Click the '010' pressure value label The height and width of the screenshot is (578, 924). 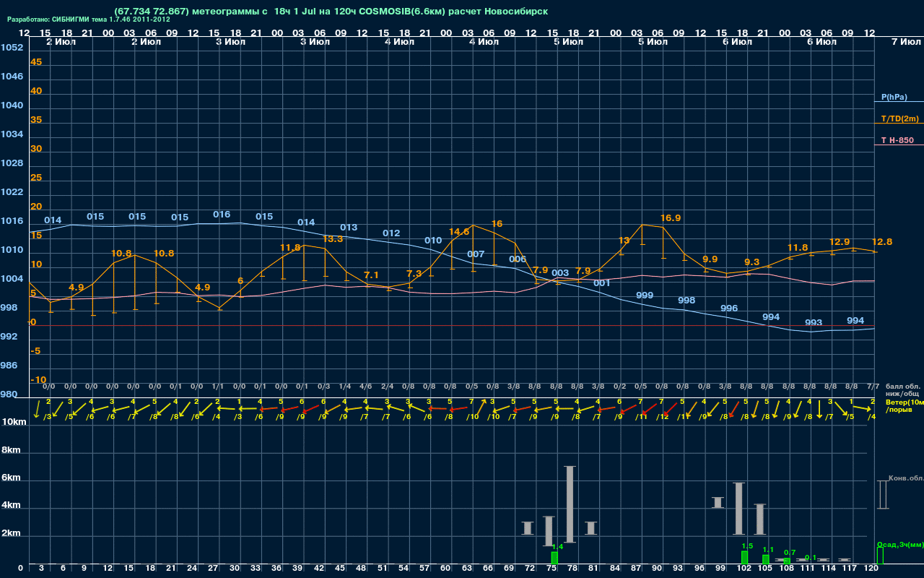[433, 241]
